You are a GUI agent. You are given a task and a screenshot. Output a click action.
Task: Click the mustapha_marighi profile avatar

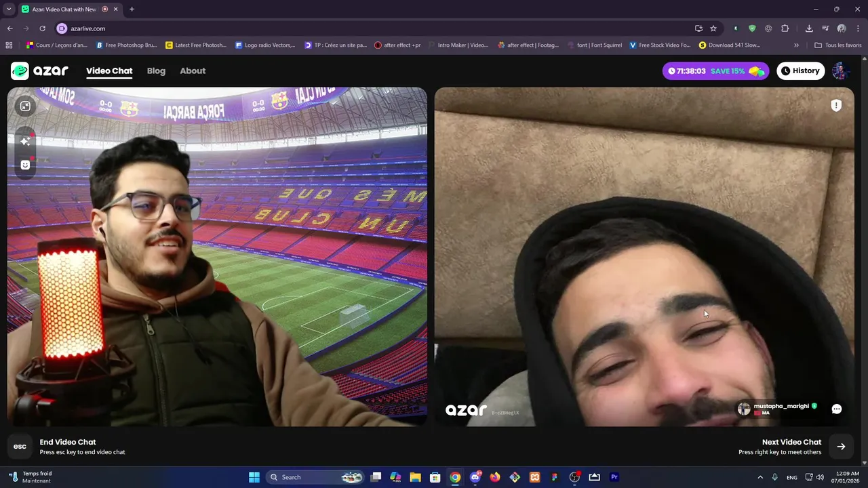click(744, 409)
